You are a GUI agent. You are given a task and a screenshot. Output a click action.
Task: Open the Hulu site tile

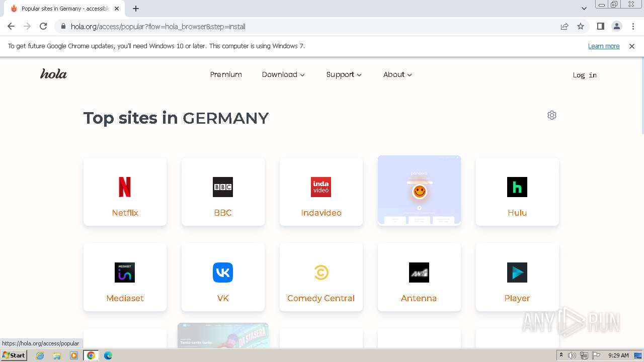(x=517, y=192)
